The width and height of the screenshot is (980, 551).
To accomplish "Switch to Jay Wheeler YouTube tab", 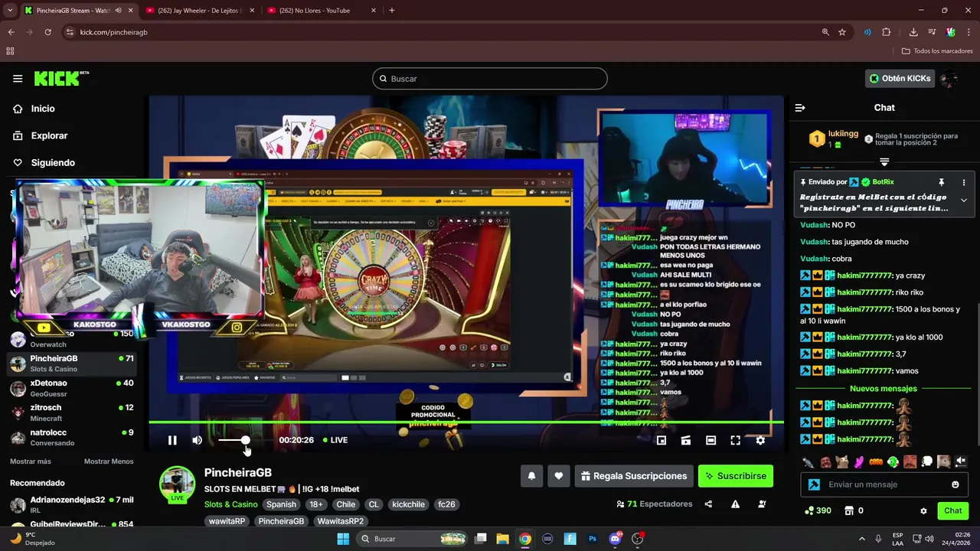I will click(199, 11).
